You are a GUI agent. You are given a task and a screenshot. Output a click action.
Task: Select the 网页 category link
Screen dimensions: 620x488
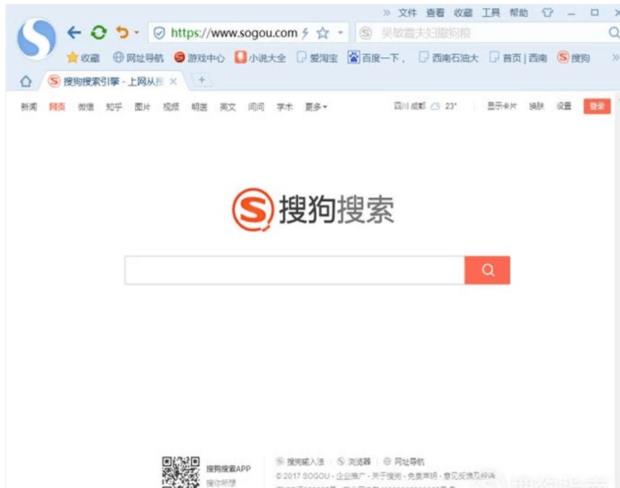[x=57, y=107]
